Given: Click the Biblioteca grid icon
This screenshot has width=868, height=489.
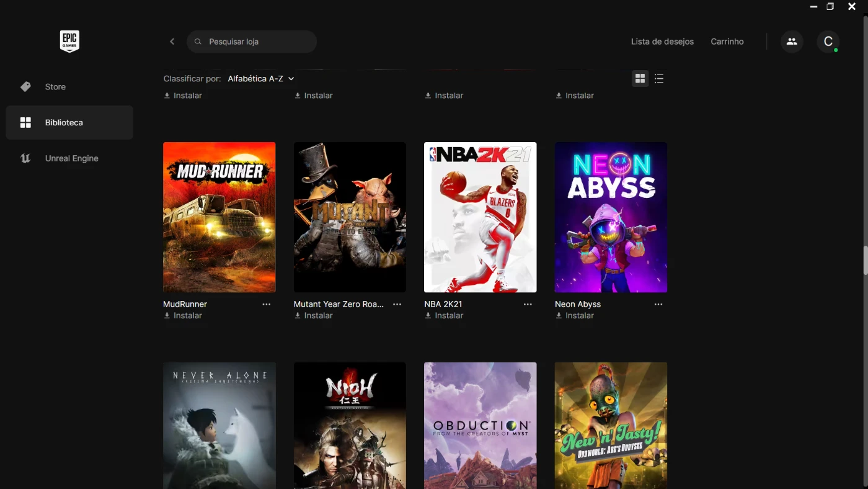Looking at the screenshot, I should (25, 122).
